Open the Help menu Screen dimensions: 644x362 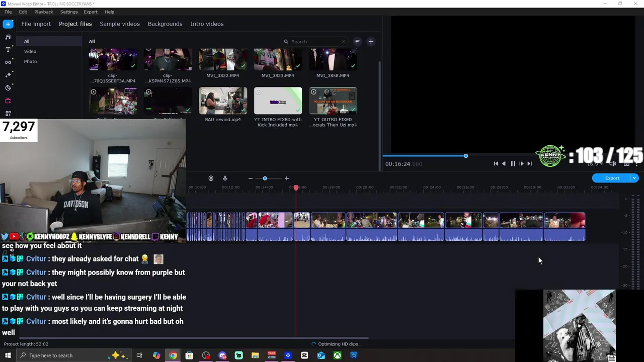click(x=110, y=12)
